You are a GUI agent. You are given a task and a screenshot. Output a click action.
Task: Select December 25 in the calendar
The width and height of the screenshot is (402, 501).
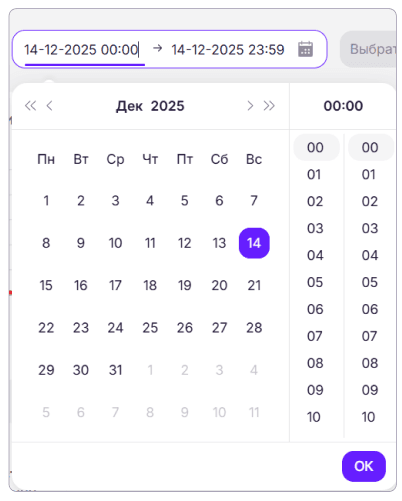coord(150,328)
